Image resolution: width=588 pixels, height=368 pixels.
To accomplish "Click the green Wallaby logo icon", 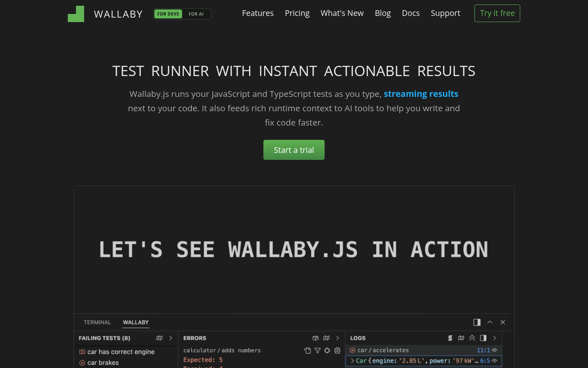I will (76, 14).
